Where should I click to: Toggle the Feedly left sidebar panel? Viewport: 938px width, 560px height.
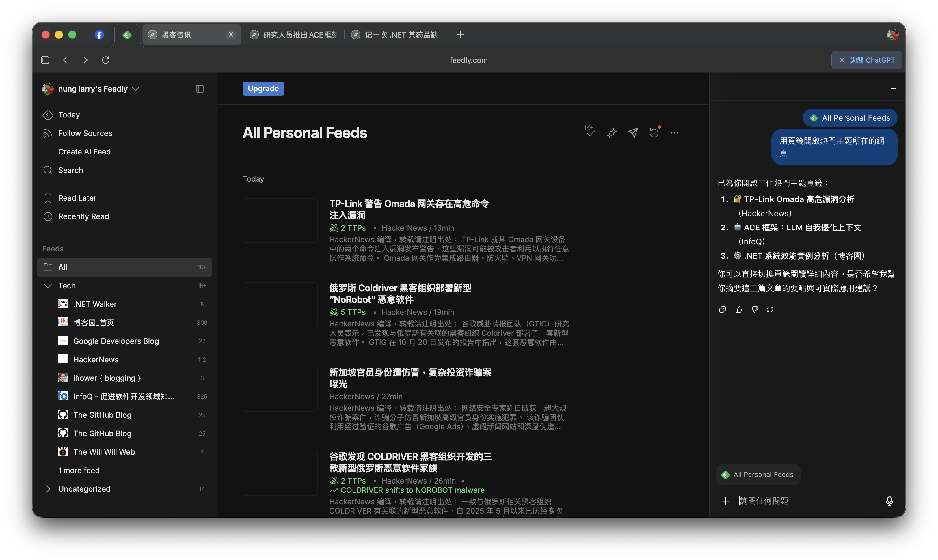click(x=200, y=89)
